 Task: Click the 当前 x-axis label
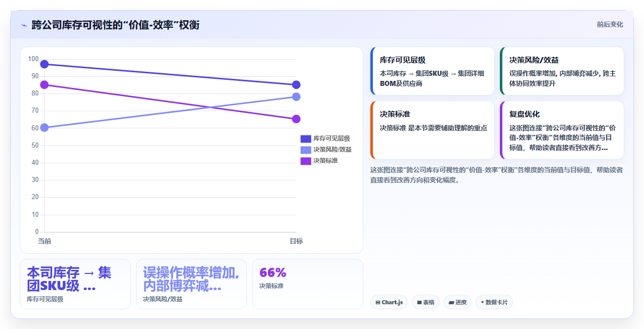(x=45, y=241)
